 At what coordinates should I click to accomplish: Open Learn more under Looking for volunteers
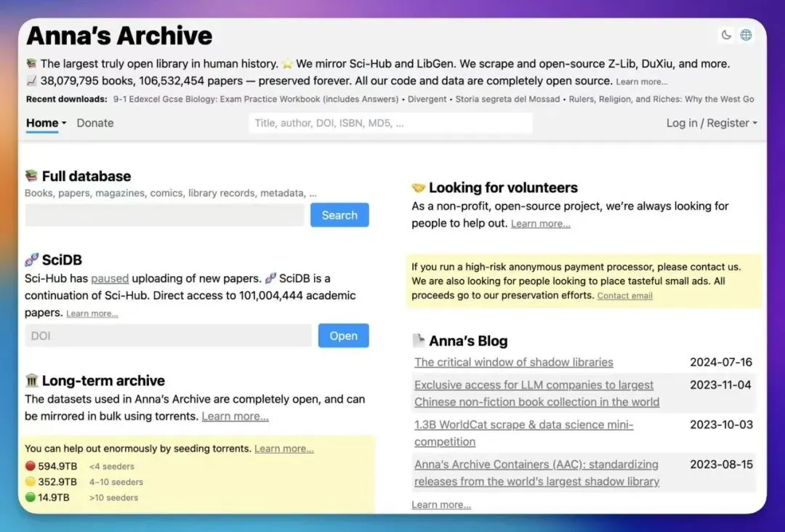coord(541,224)
